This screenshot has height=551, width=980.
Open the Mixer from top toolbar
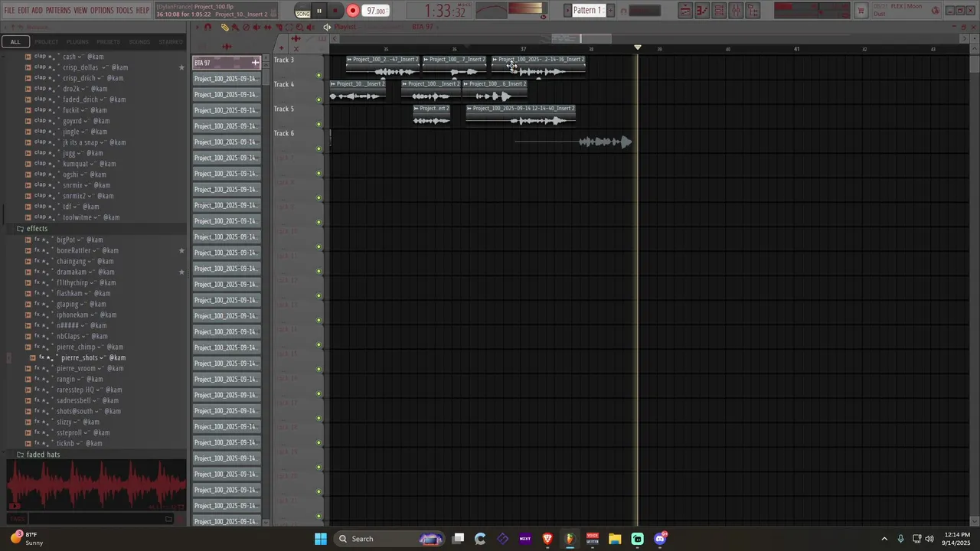tap(737, 11)
